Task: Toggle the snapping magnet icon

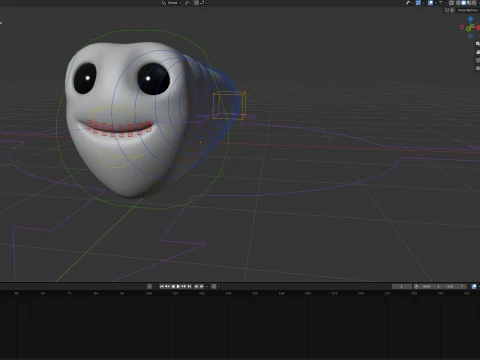Action: [196, 3]
